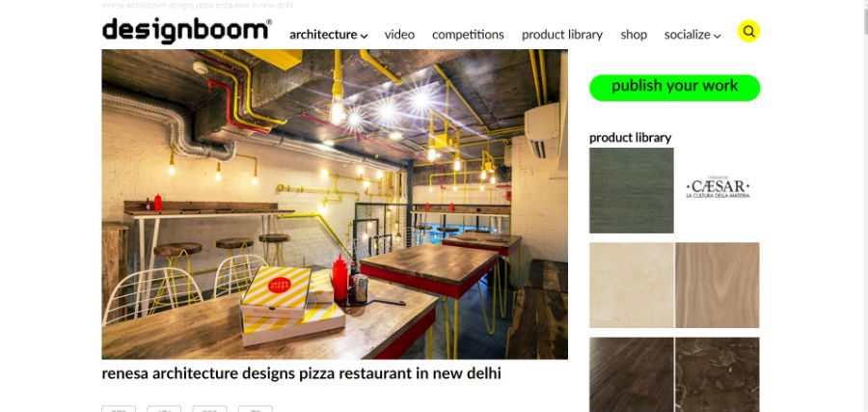Select the brown marble material swatch

click(x=717, y=374)
